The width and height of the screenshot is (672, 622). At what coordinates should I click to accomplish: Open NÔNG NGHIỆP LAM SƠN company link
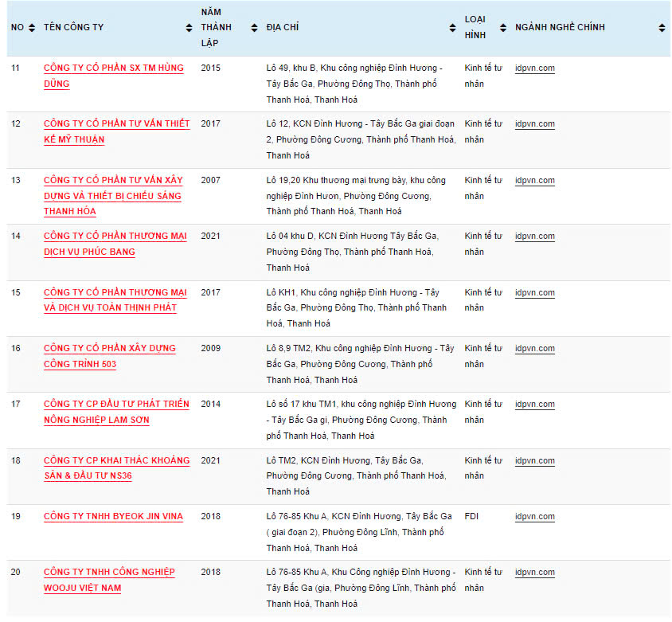pyautogui.click(x=116, y=412)
